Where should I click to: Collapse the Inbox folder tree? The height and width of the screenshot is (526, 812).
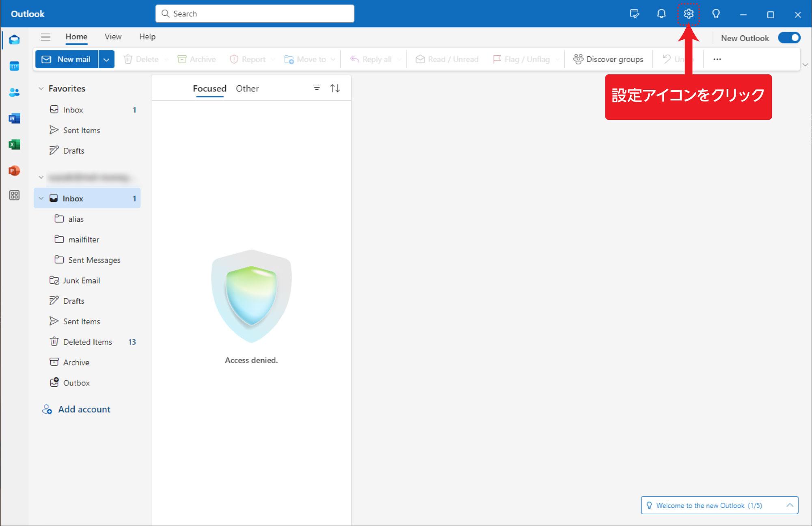point(41,198)
